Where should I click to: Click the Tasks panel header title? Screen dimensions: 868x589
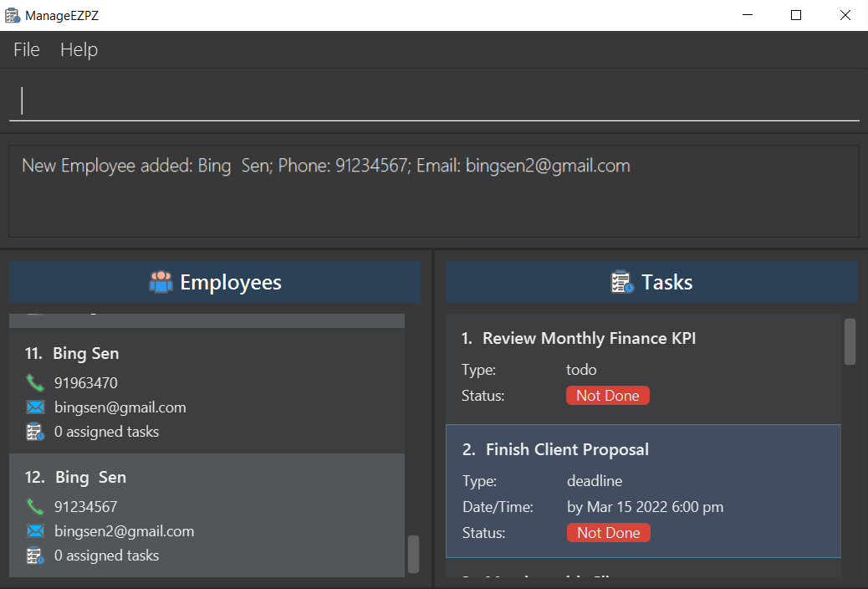pyautogui.click(x=666, y=282)
